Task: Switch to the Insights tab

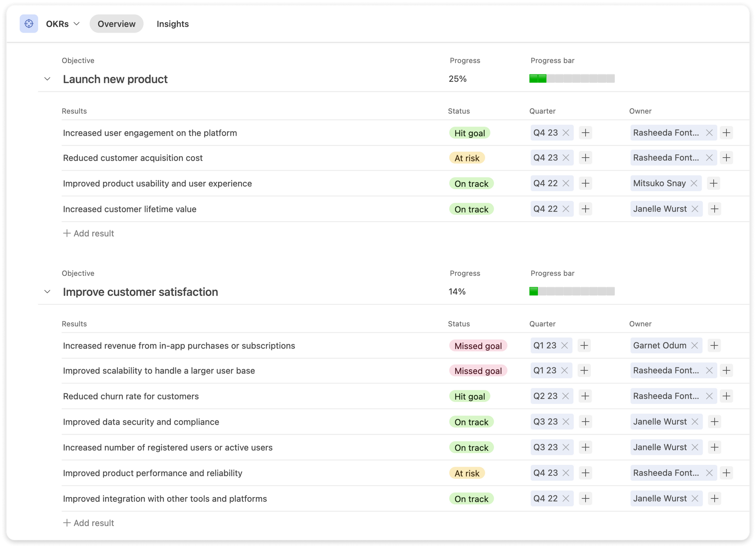Action: click(x=172, y=23)
